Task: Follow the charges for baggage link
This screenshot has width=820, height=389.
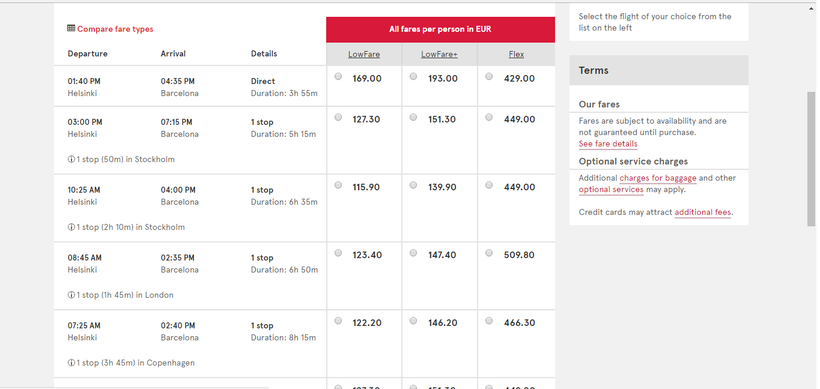Action: [658, 178]
